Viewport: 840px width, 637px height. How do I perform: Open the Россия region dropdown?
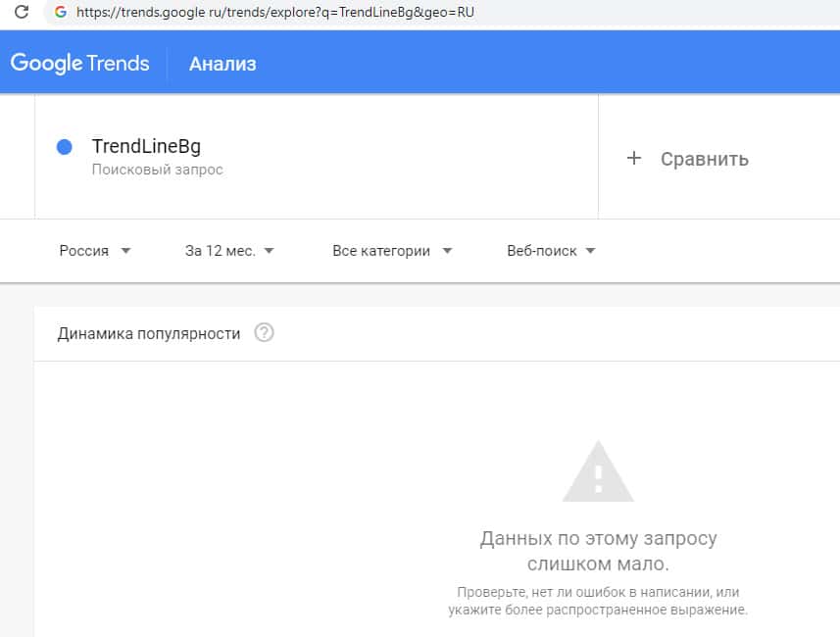(95, 251)
